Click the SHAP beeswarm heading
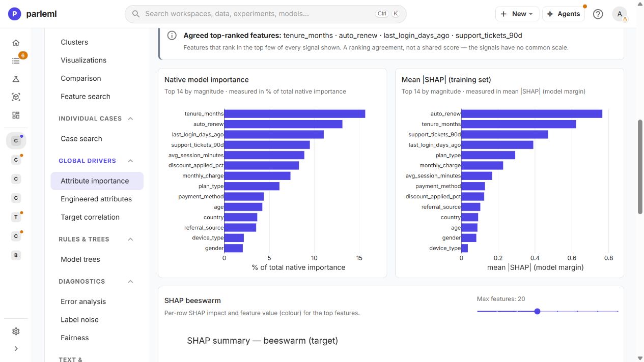 (192, 300)
